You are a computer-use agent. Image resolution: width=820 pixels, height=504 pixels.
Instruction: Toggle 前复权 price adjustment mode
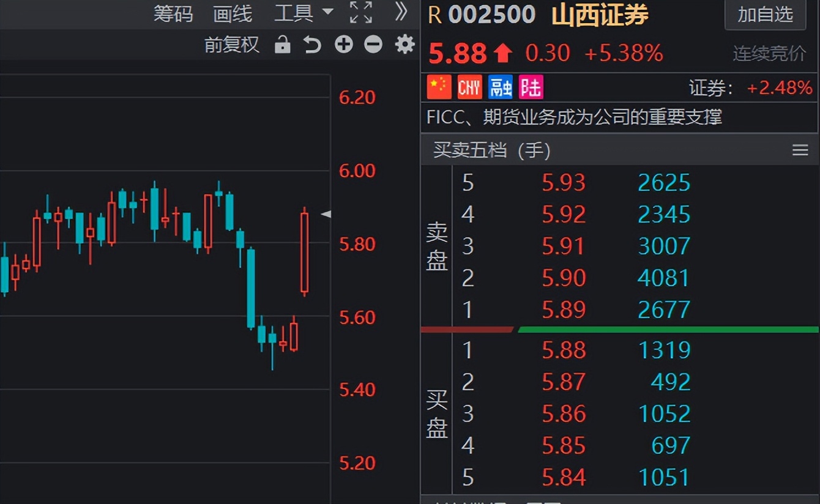233,44
